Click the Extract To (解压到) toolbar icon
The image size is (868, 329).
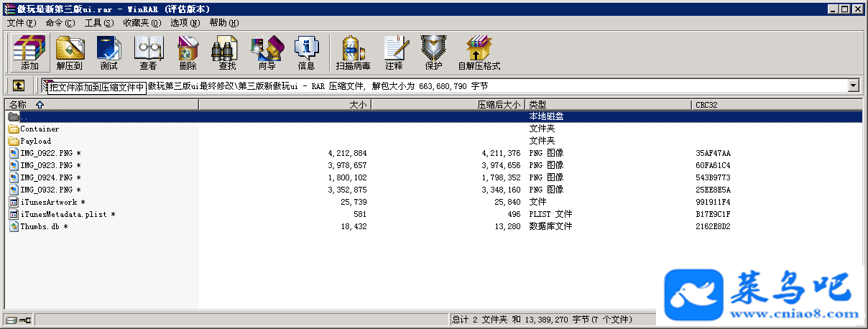coord(70,52)
